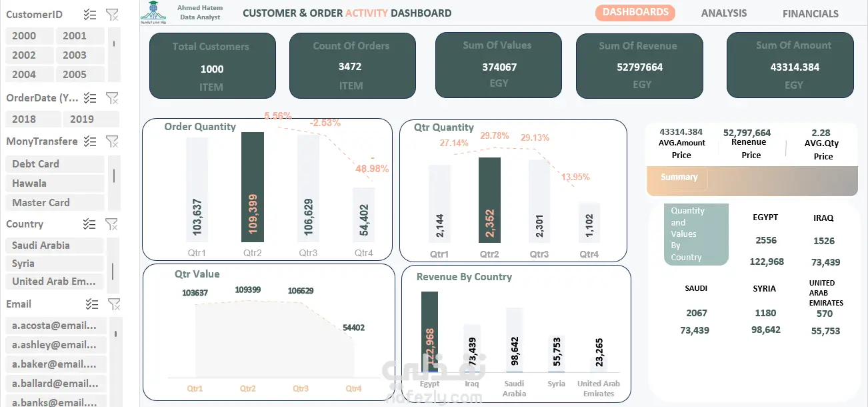Viewport: 868px width, 407px height.
Task: Select the a.acosta email slicer item
Action: click(x=56, y=325)
